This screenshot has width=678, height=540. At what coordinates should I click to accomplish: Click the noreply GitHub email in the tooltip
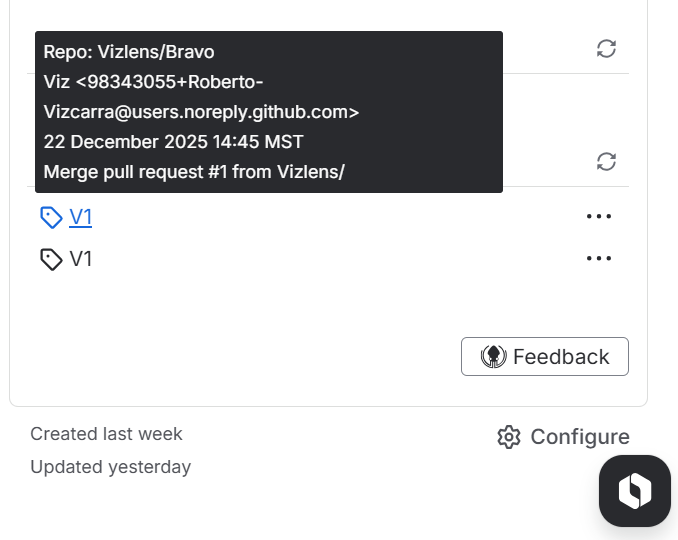click(x=201, y=112)
